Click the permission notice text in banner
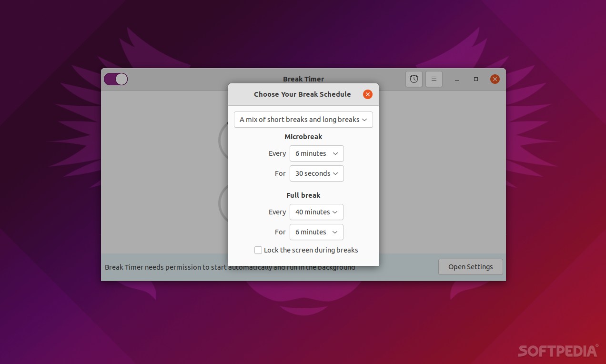 (x=230, y=267)
